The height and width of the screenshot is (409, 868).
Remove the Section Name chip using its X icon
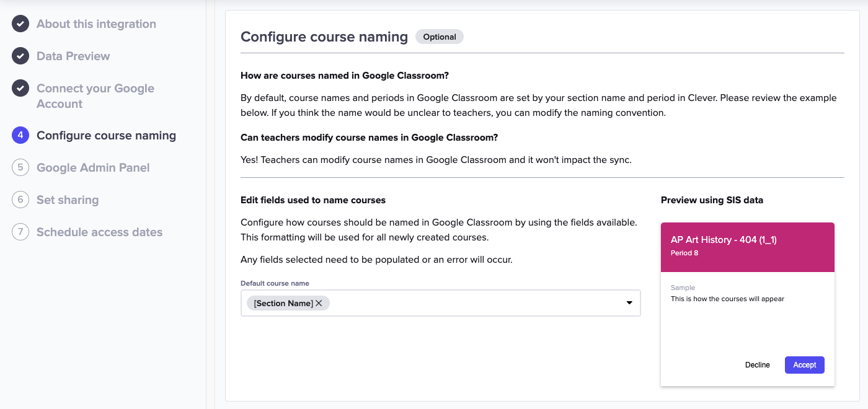tap(319, 303)
